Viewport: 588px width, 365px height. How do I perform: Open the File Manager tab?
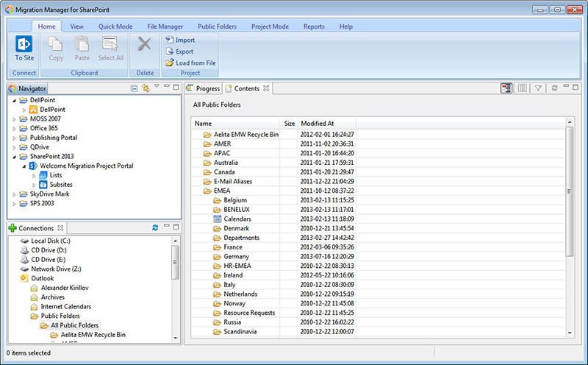tap(165, 26)
